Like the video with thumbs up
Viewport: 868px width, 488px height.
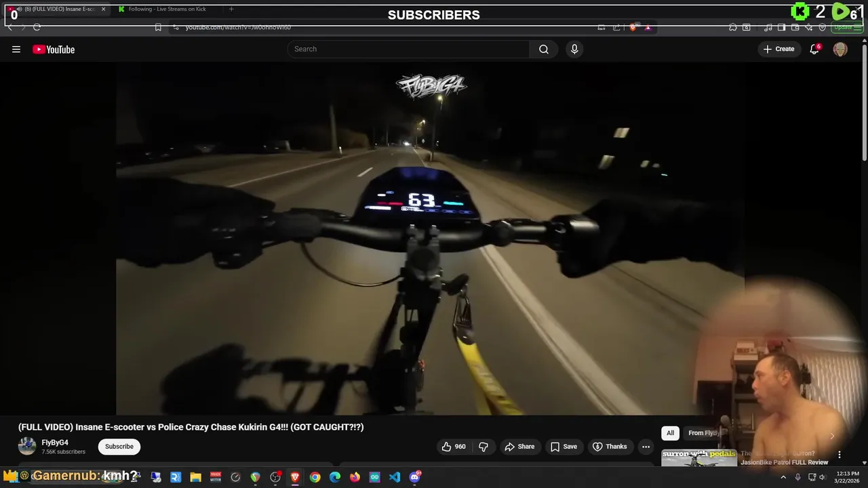[454, 447]
